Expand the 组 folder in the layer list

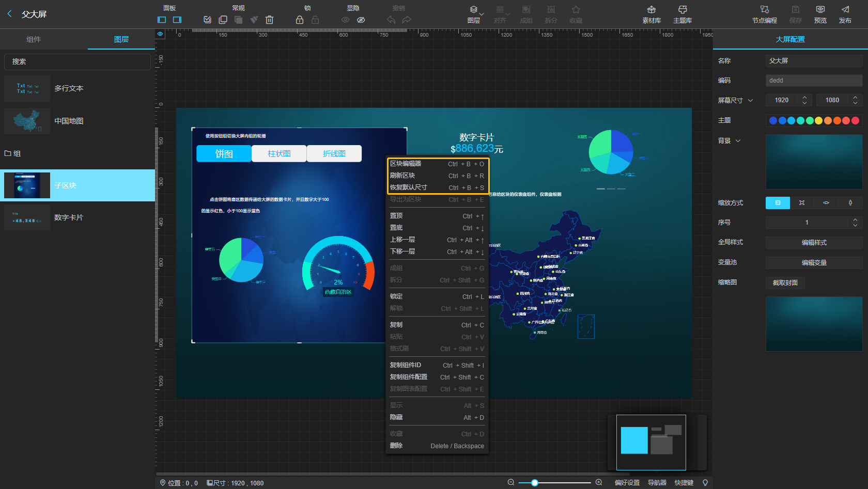(x=12, y=153)
